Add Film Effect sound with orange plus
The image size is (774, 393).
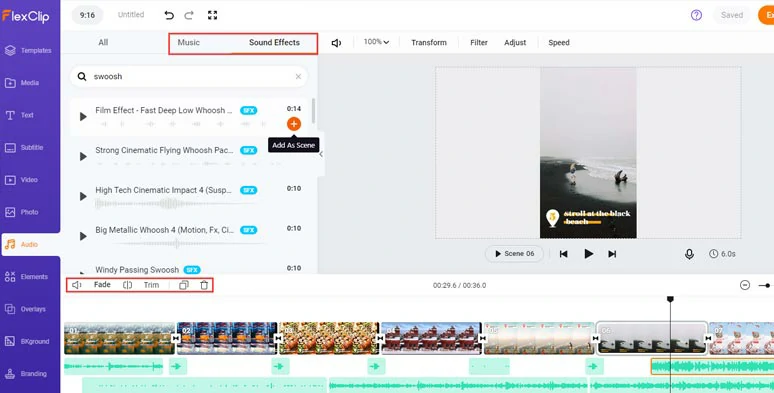click(294, 124)
